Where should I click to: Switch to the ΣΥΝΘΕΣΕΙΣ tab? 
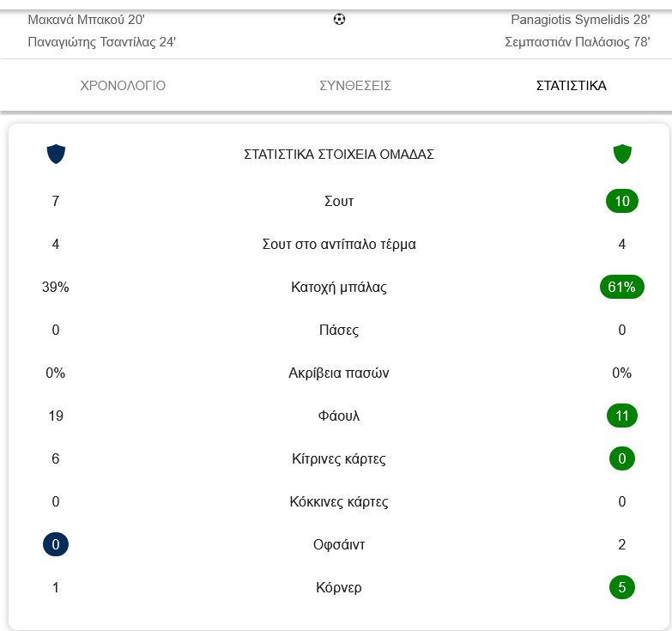click(355, 86)
